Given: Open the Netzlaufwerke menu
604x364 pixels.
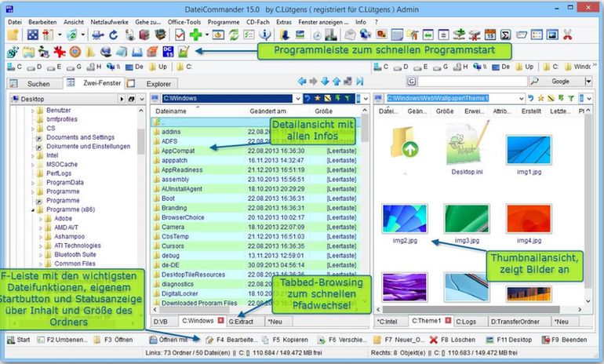Looking at the screenshot, I should pos(109,22).
